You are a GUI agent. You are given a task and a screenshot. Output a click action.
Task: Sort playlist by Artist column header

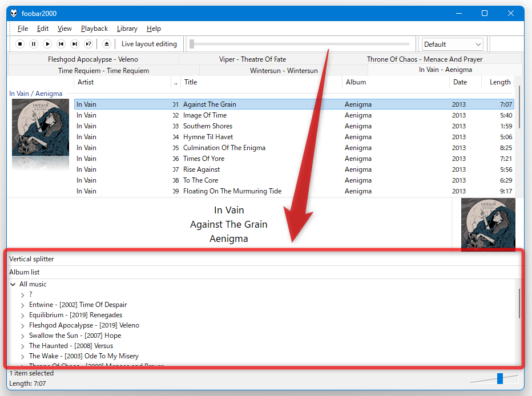point(122,82)
